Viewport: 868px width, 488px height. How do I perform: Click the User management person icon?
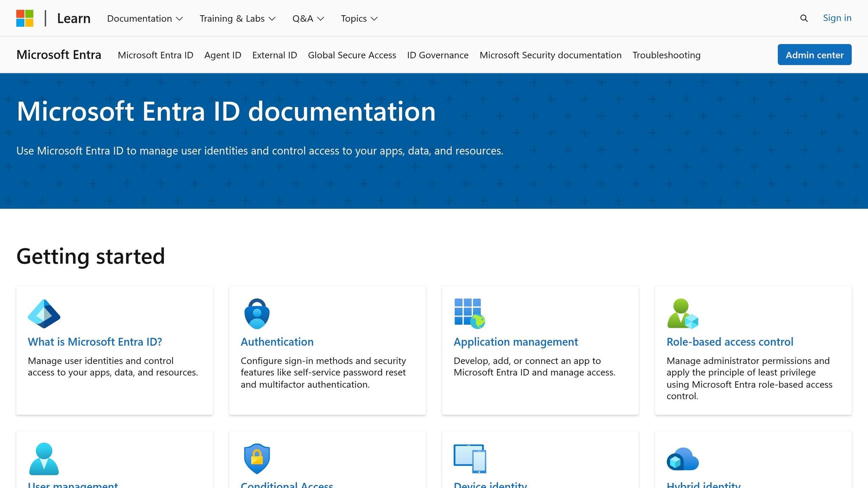44,459
